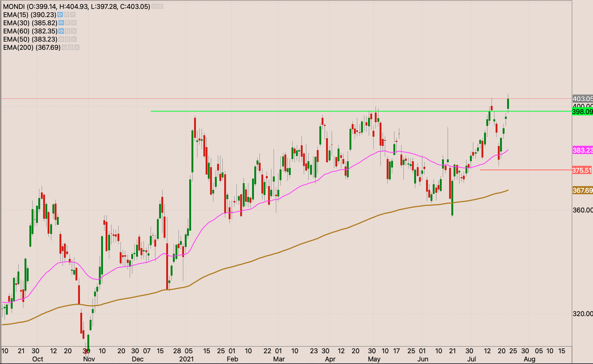Viewport: 593px width, 364px height.
Task: Open settings gear for EMA(200) indicator
Action: pos(71,47)
